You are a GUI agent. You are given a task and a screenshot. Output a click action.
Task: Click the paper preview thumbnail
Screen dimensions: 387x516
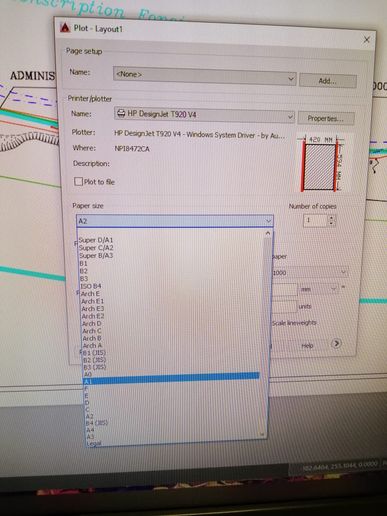tap(320, 164)
